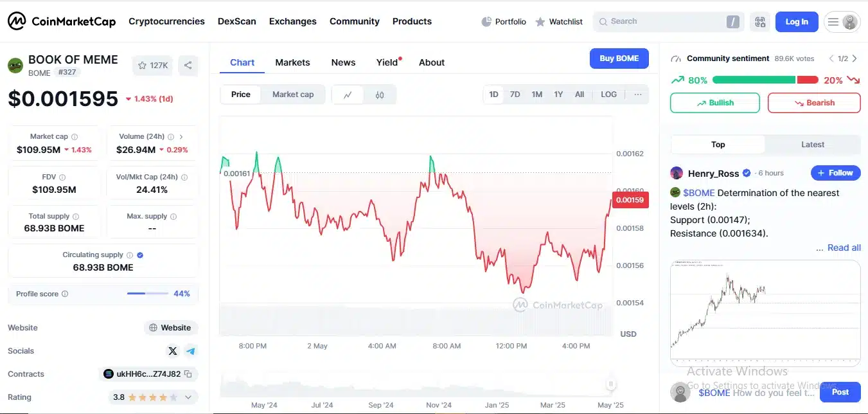868x414 pixels.
Task: Open the Cryptocurrencies nav menu
Action: 166,21
